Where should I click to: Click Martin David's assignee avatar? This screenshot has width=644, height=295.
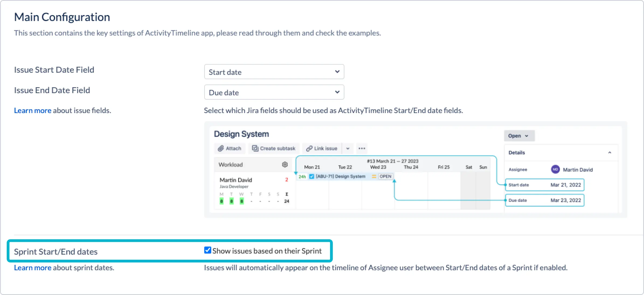[555, 170]
